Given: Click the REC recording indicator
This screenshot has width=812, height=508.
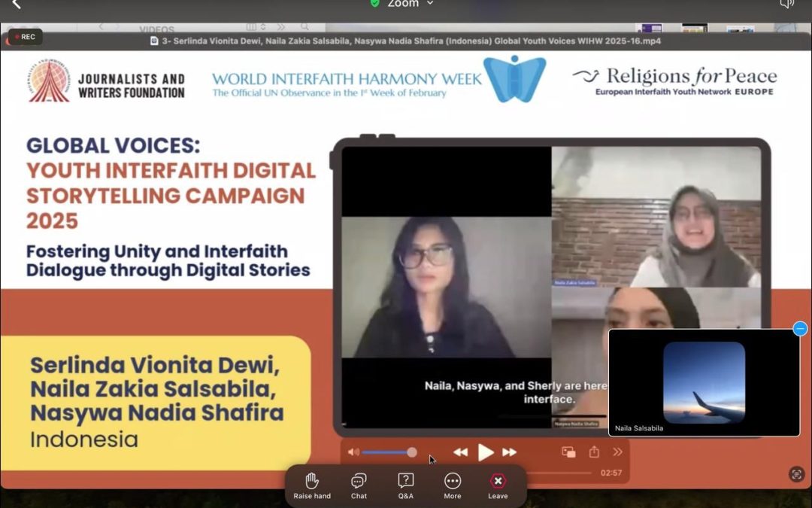Looking at the screenshot, I should [25, 37].
